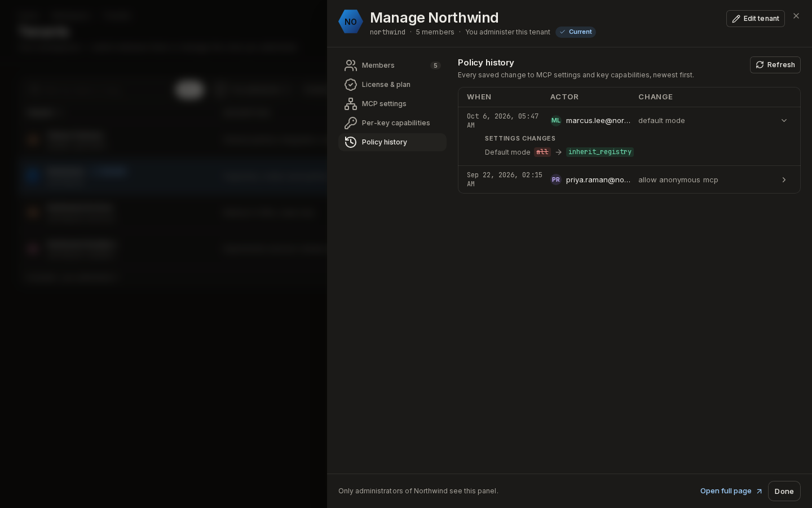Image resolution: width=812 pixels, height=508 pixels.
Task: Click the inherit_registry new value tag
Action: (600, 152)
